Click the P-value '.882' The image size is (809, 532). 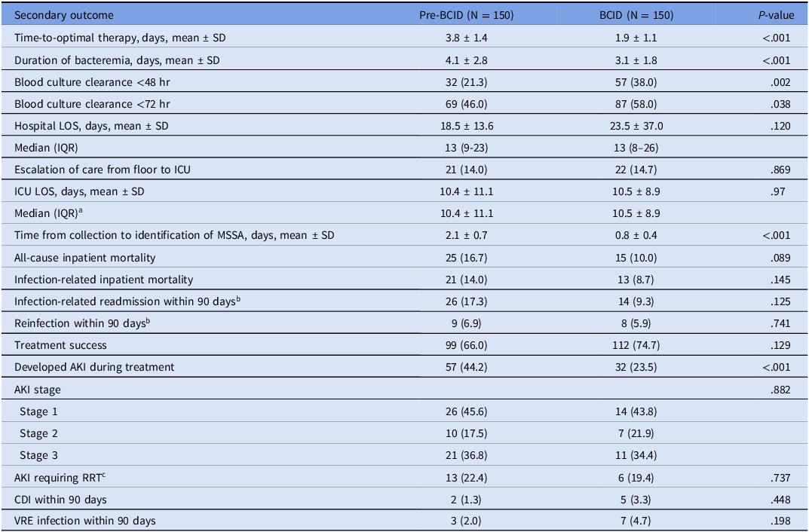pyautogui.click(x=781, y=390)
